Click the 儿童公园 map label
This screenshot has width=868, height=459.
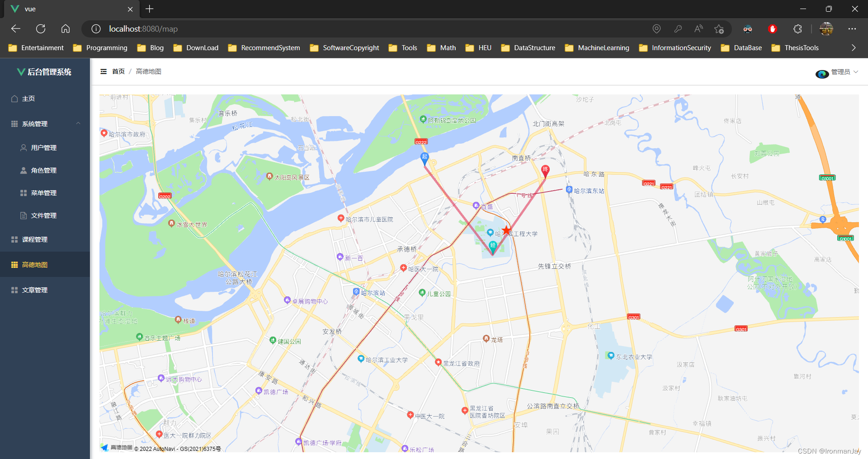[x=439, y=294]
